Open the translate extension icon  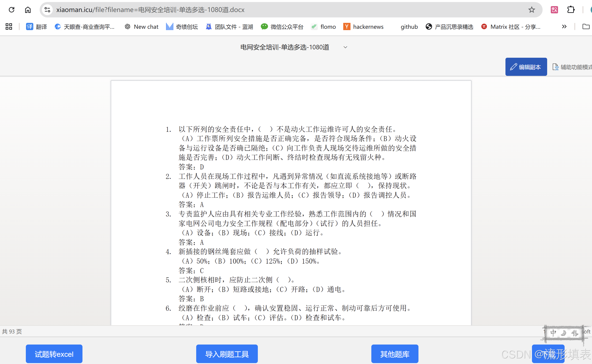coord(554,10)
